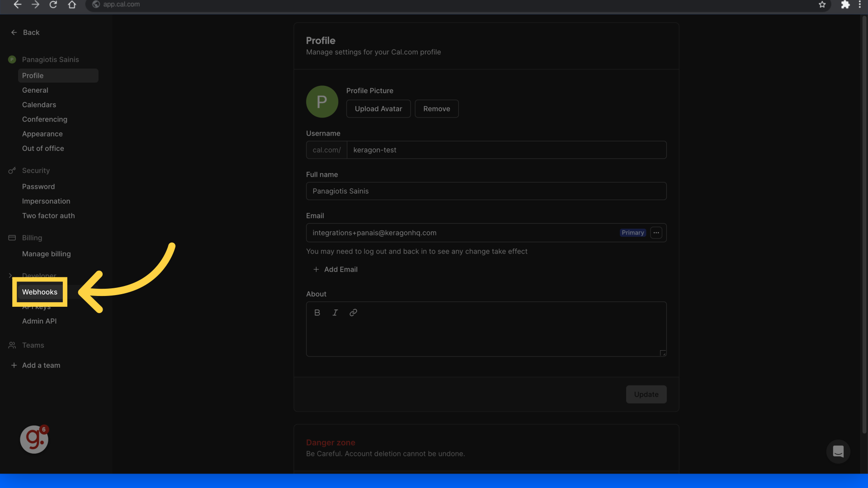The width and height of the screenshot is (868, 488).
Task: Click the Teams section label
Action: (x=33, y=345)
